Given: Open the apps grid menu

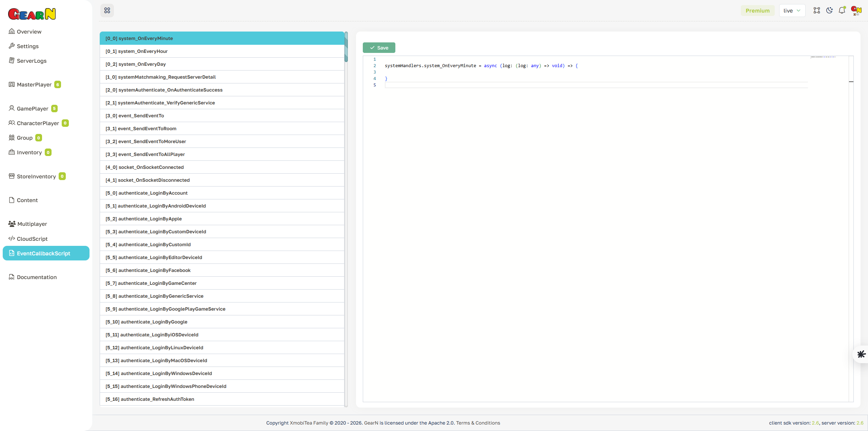Looking at the screenshot, I should pos(107,10).
